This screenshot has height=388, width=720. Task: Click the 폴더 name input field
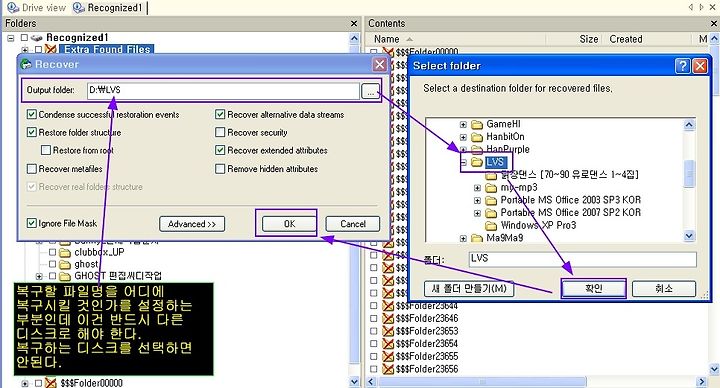(x=582, y=259)
